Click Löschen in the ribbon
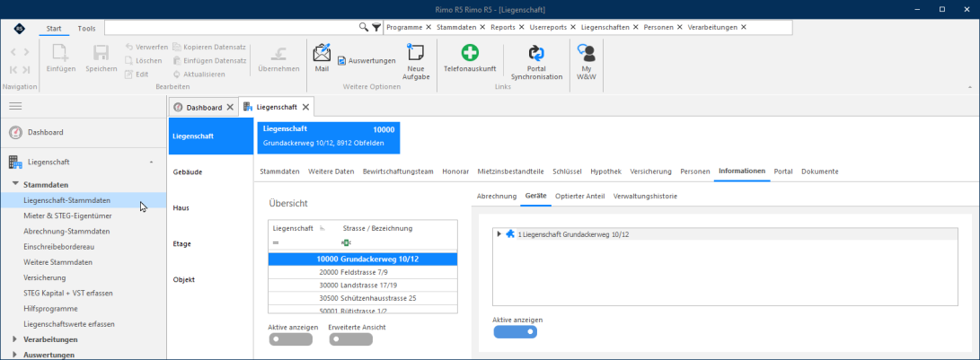980x360 pixels. pos(143,61)
